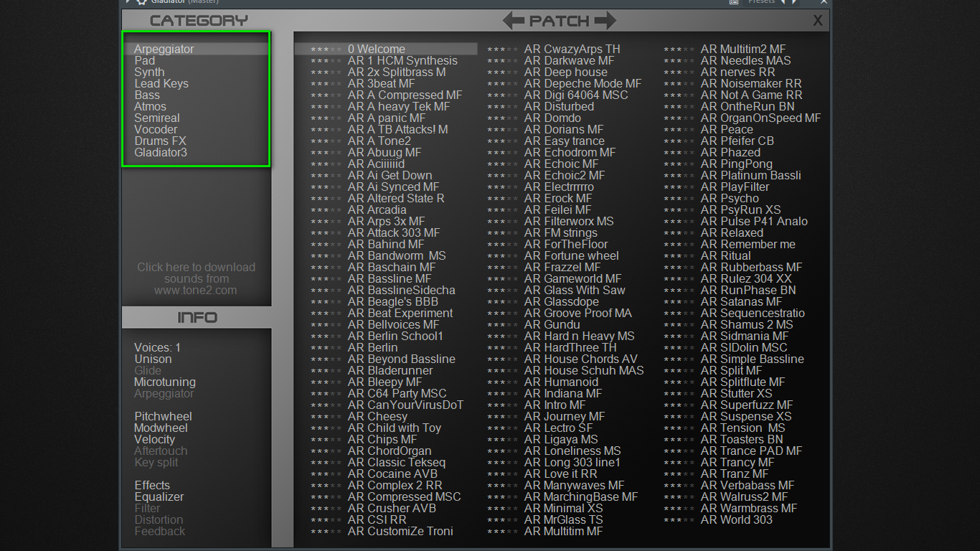Select patch 'AR CustomiZe Troni'
The image size is (980, 551).
click(400, 532)
